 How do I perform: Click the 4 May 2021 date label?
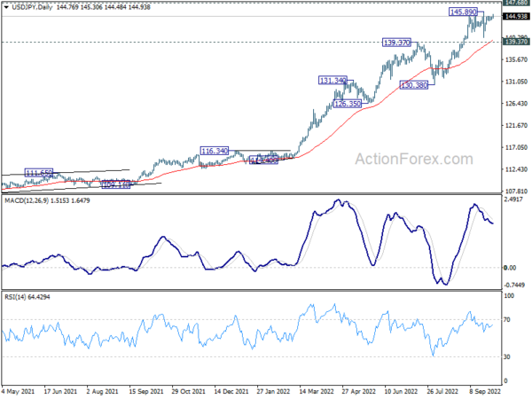(x=18, y=392)
